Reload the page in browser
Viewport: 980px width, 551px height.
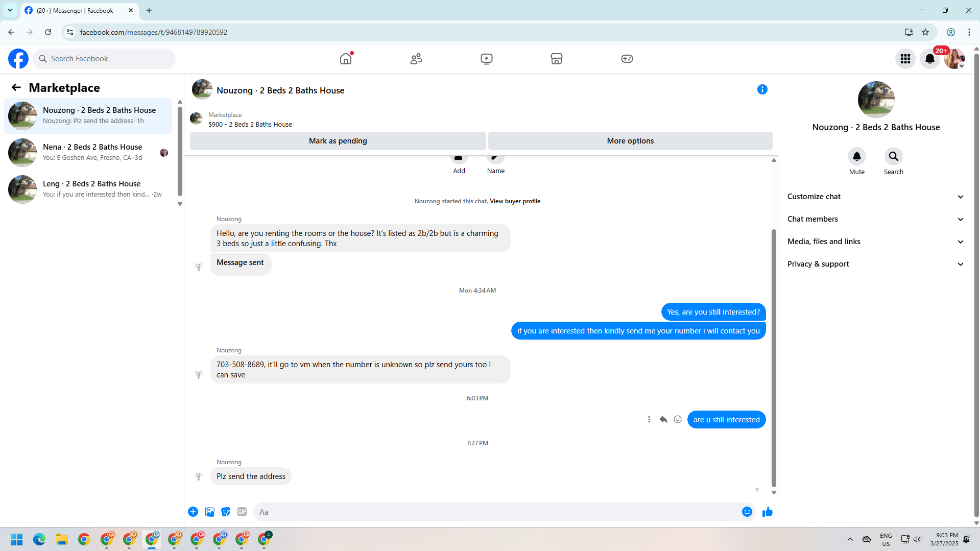click(x=48, y=32)
